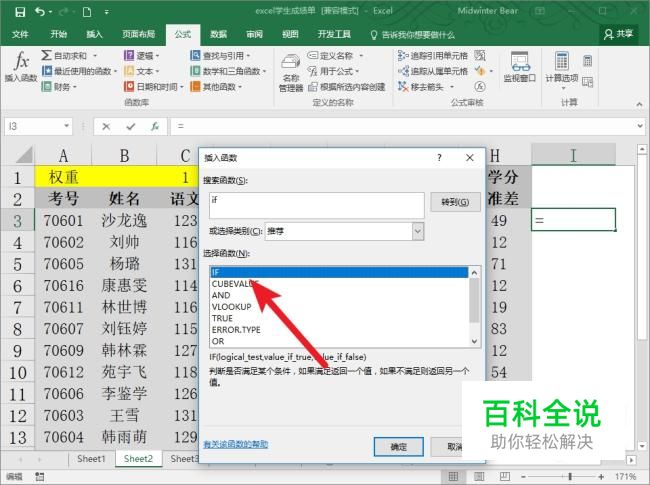Open Math & Trig (数学和三角函数) functions
650x485 pixels.
pyautogui.click(x=228, y=71)
